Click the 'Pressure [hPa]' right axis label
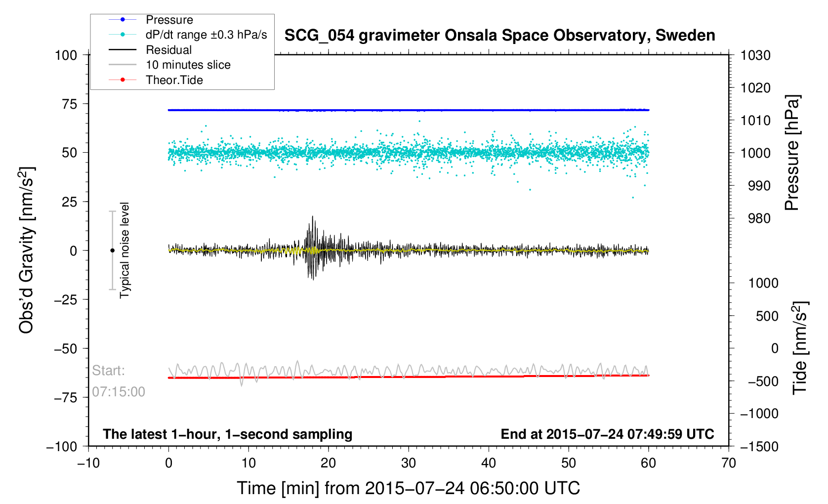828x504 pixels. pyautogui.click(x=791, y=153)
